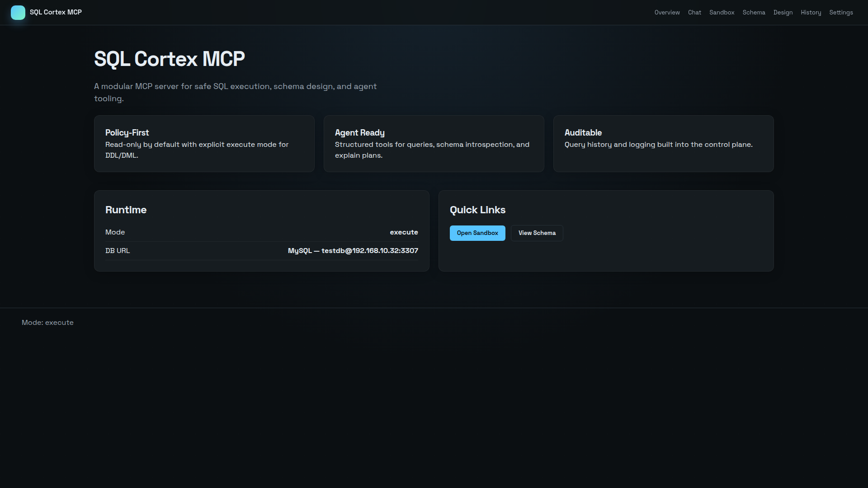The width and height of the screenshot is (868, 488).
Task: Click the 'Query history and logging' description
Action: [659, 145]
